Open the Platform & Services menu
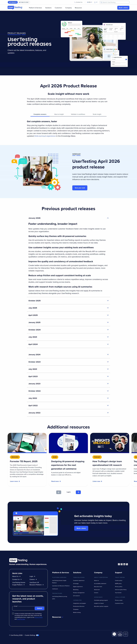The width and height of the screenshot is (137, 644). coord(35,8)
